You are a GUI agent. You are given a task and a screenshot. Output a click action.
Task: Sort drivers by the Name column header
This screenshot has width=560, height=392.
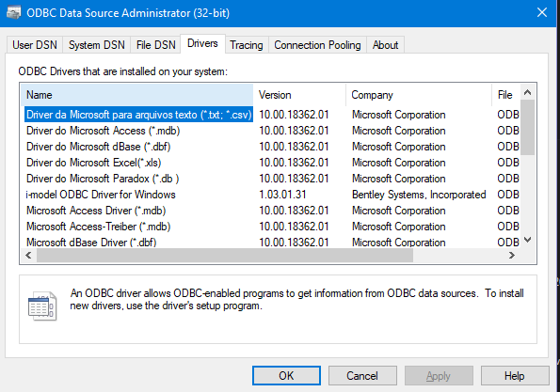[137, 95]
